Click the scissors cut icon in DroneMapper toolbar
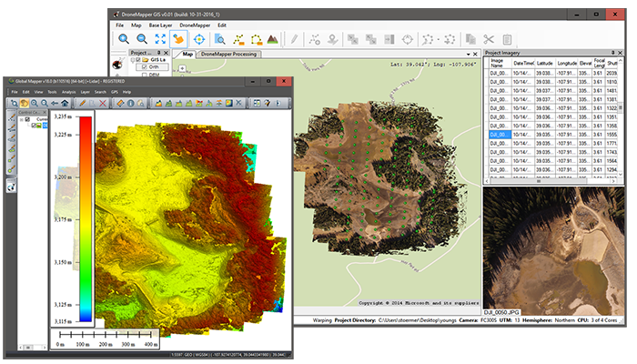Image resolution: width=637 pixels, height=364 pixels. [489, 39]
